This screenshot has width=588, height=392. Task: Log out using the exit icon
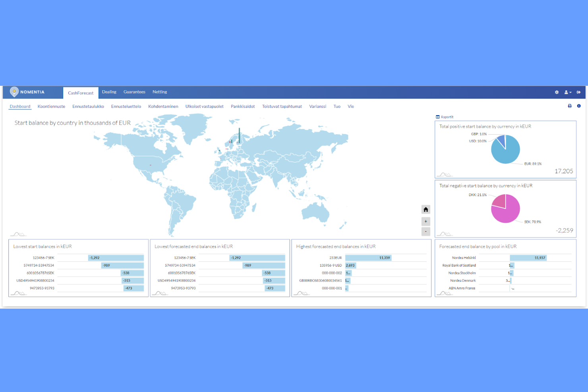click(x=579, y=92)
